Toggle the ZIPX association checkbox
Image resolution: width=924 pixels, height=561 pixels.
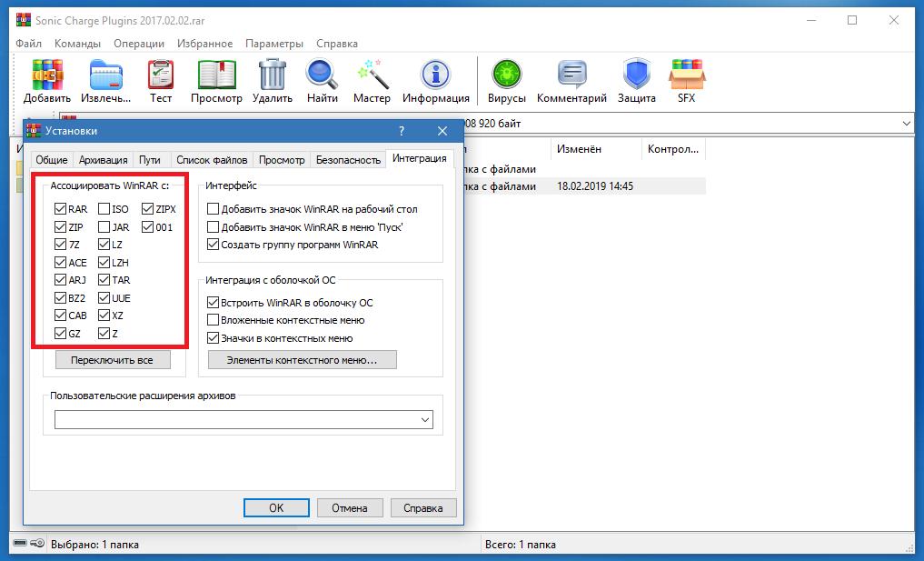click(x=147, y=209)
